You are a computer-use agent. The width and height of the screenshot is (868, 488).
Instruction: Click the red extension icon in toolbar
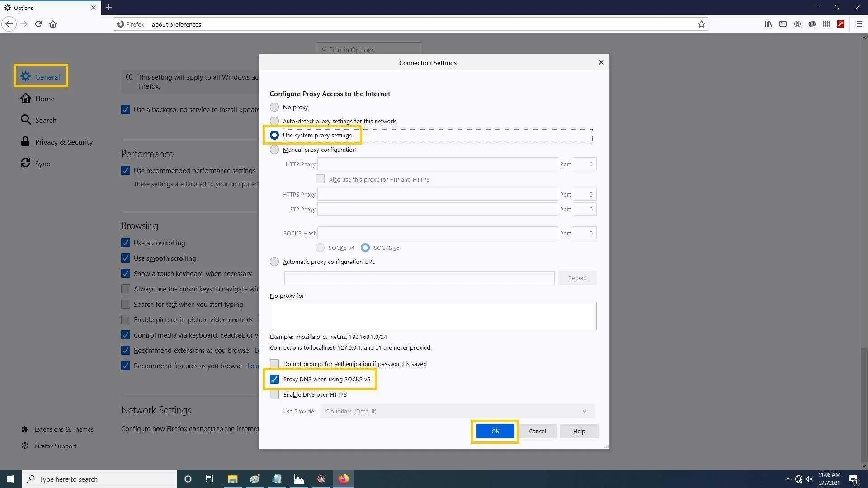(x=840, y=24)
